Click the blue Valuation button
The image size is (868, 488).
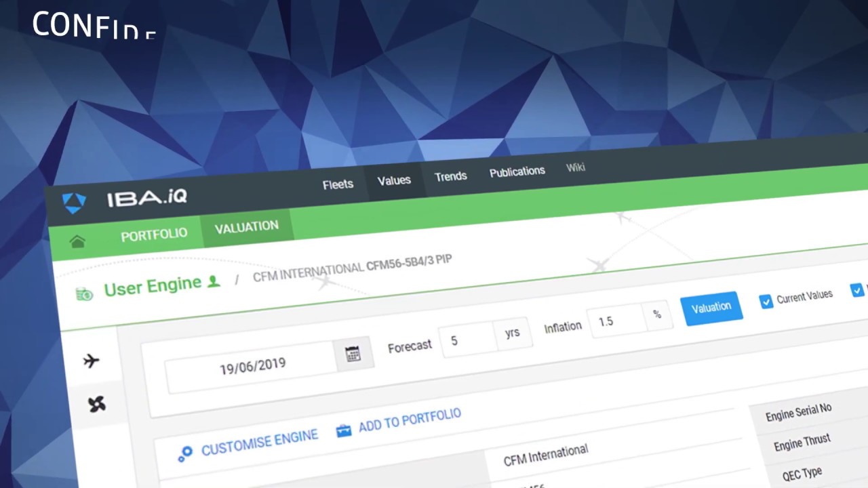[x=711, y=308]
